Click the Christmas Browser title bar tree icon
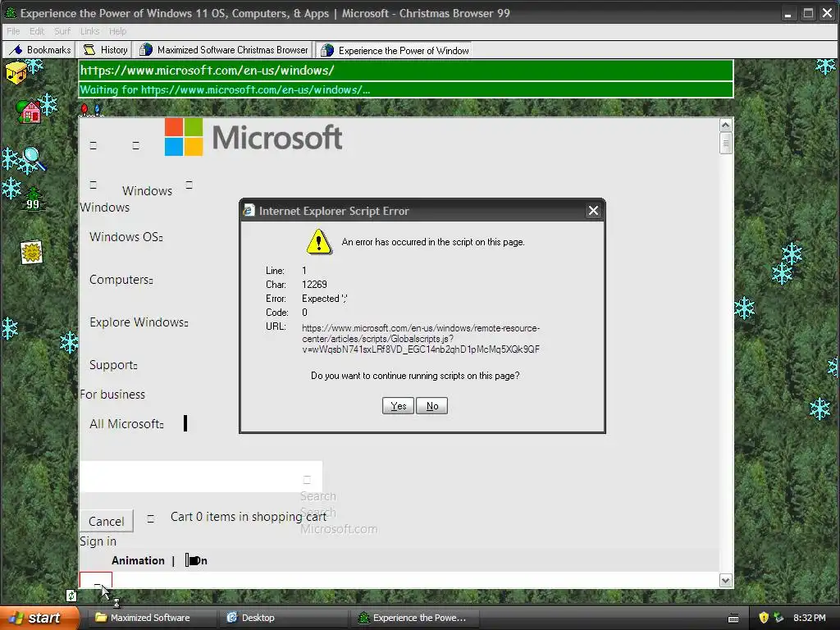840x630 pixels. (10, 13)
